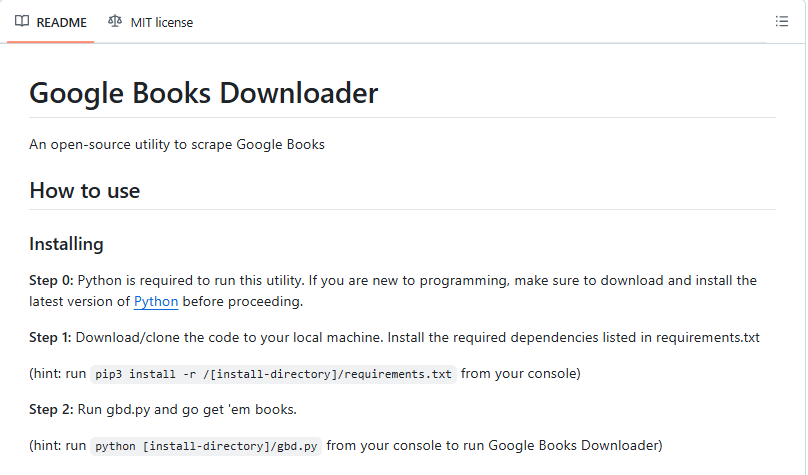
Task: Click the python gbd.py code snippet
Action: (x=207, y=446)
